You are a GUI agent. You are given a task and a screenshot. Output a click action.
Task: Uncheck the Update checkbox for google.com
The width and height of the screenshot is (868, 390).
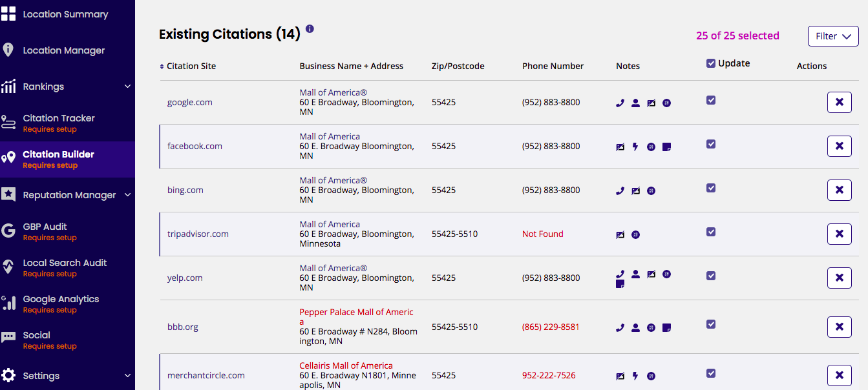point(711,100)
